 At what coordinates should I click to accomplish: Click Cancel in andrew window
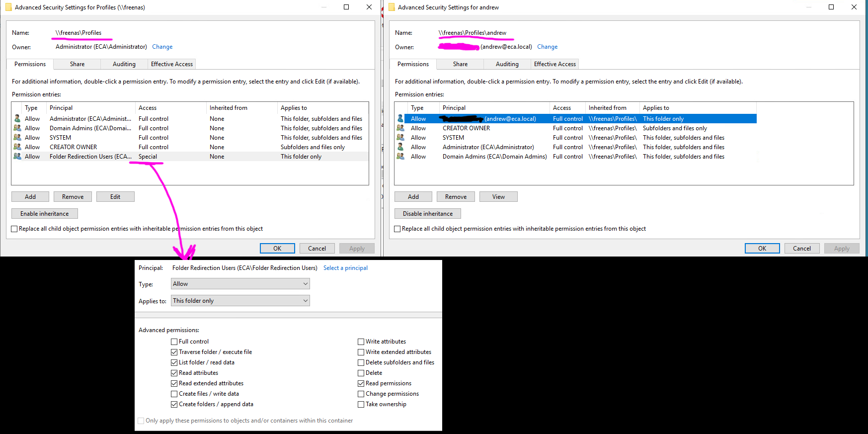(x=802, y=249)
